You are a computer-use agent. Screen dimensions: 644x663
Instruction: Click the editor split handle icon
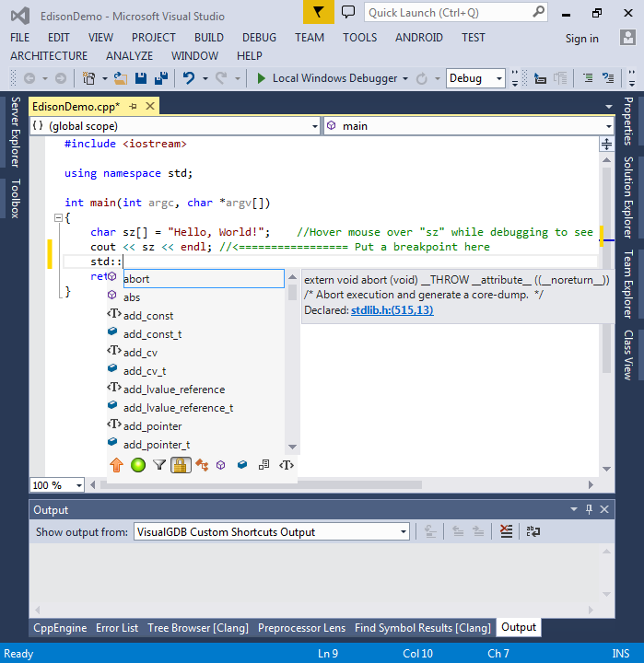click(x=606, y=145)
